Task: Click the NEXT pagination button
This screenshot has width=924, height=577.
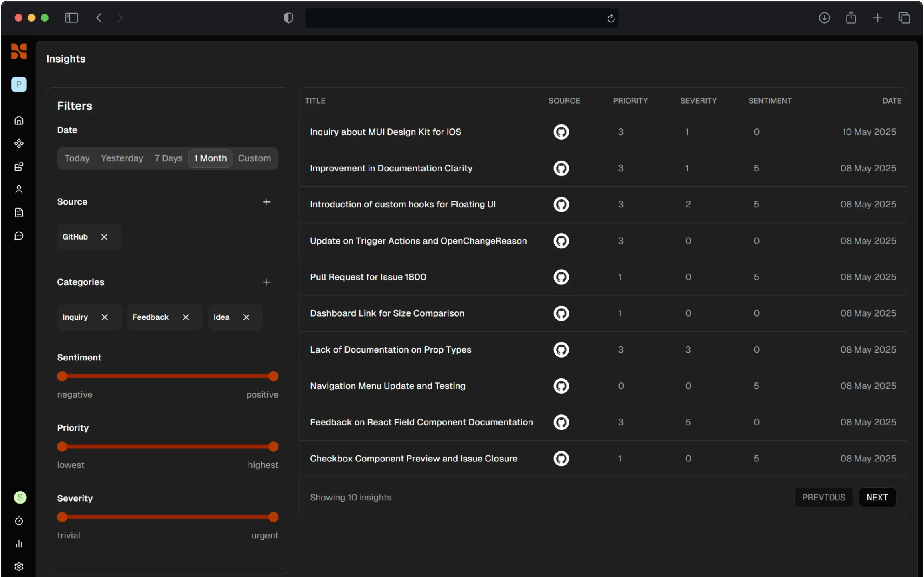Action: [x=877, y=497]
